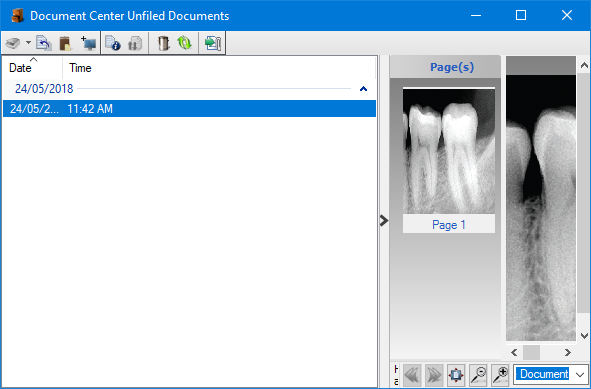The width and height of the screenshot is (591, 389).
Task: Click the preview horizontal scrollbar left arrow
Action: point(514,352)
